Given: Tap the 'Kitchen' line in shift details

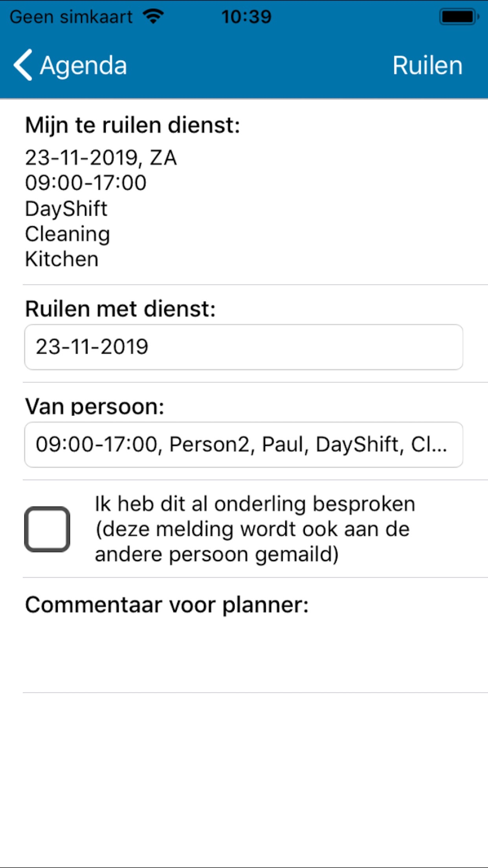Looking at the screenshot, I should 62,259.
